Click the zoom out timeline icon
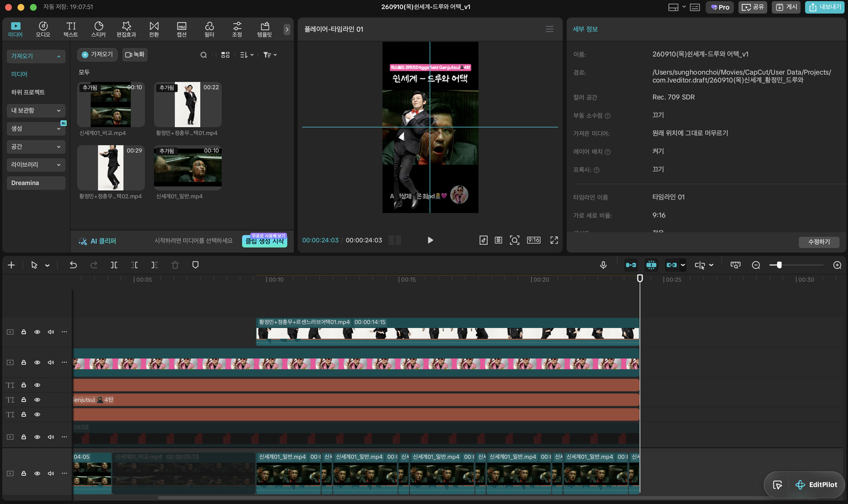The height and width of the screenshot is (504, 848). [x=756, y=265]
